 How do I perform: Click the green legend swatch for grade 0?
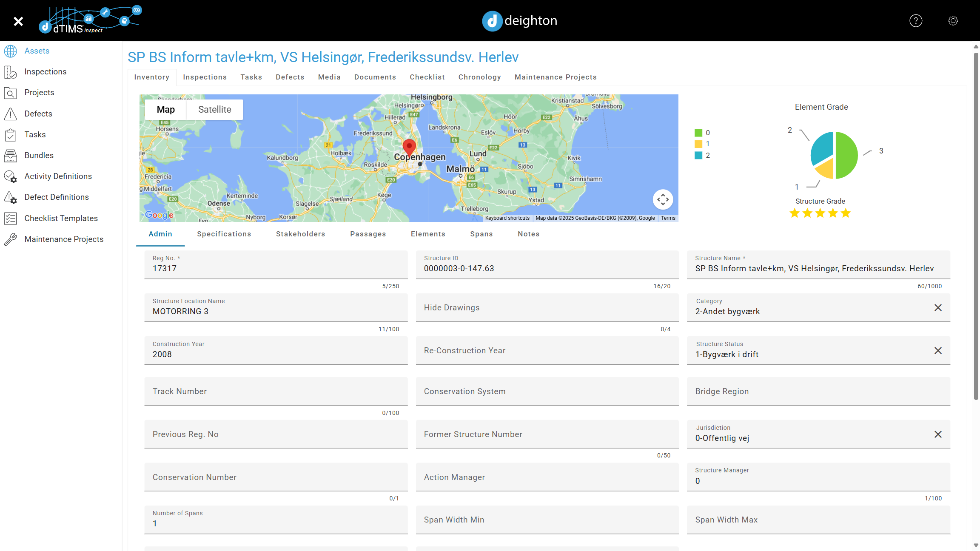[x=698, y=133]
